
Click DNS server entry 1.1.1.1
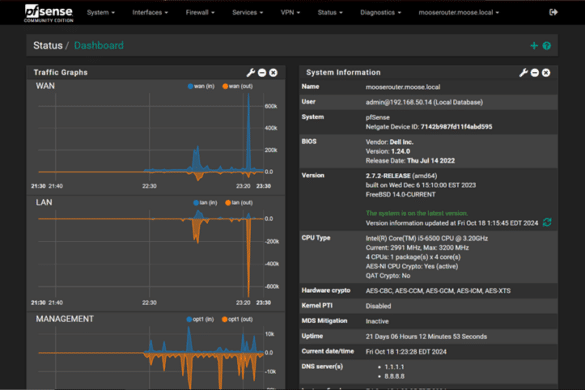[394, 367]
